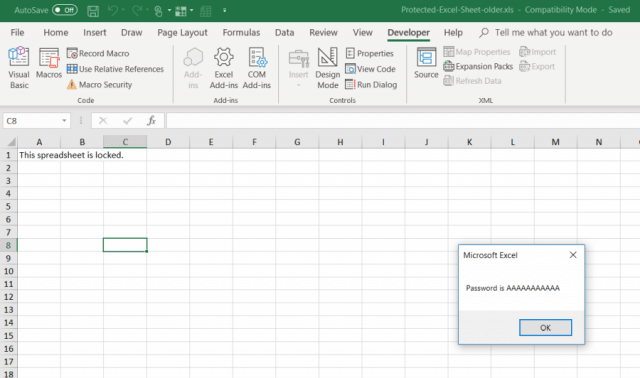
Task: Expand the Name Box dropdown
Action: [64, 121]
